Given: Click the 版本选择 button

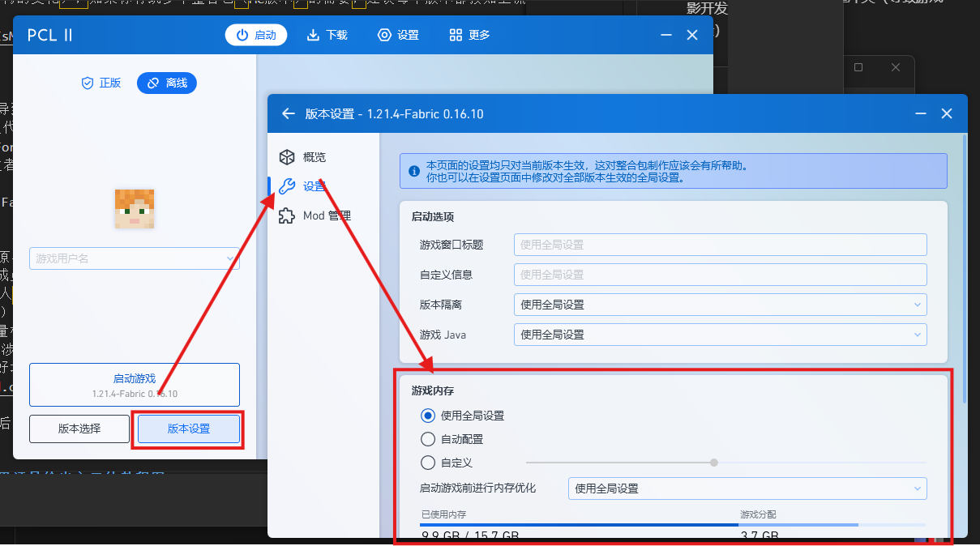Looking at the screenshot, I should pyautogui.click(x=79, y=429).
